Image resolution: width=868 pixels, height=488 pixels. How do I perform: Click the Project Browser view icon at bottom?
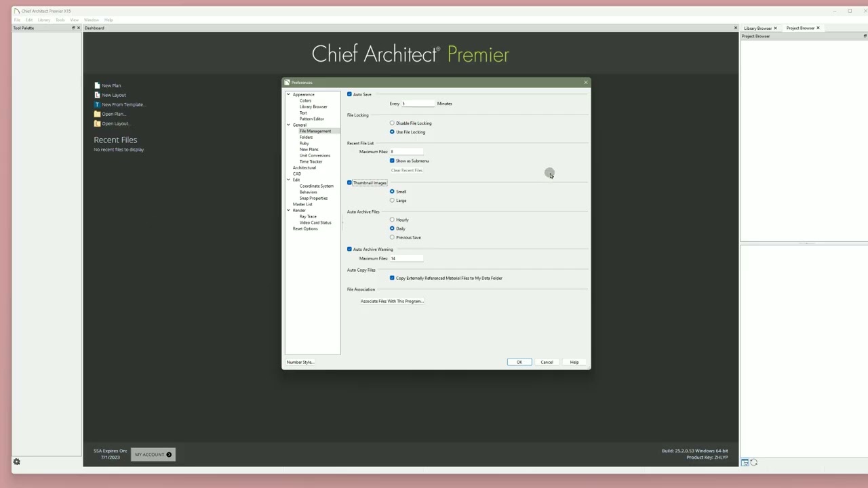745,462
